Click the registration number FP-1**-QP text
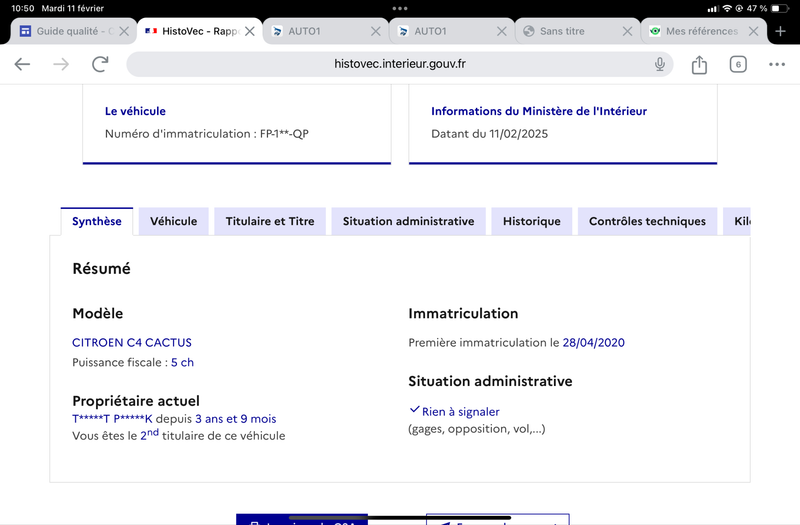This screenshot has height=525, width=800. point(284,134)
